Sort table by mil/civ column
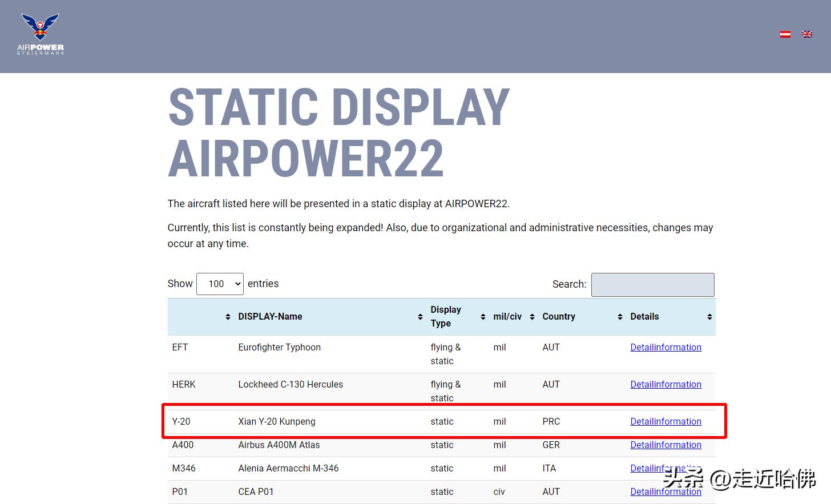The height and width of the screenshot is (504, 831). click(x=507, y=317)
